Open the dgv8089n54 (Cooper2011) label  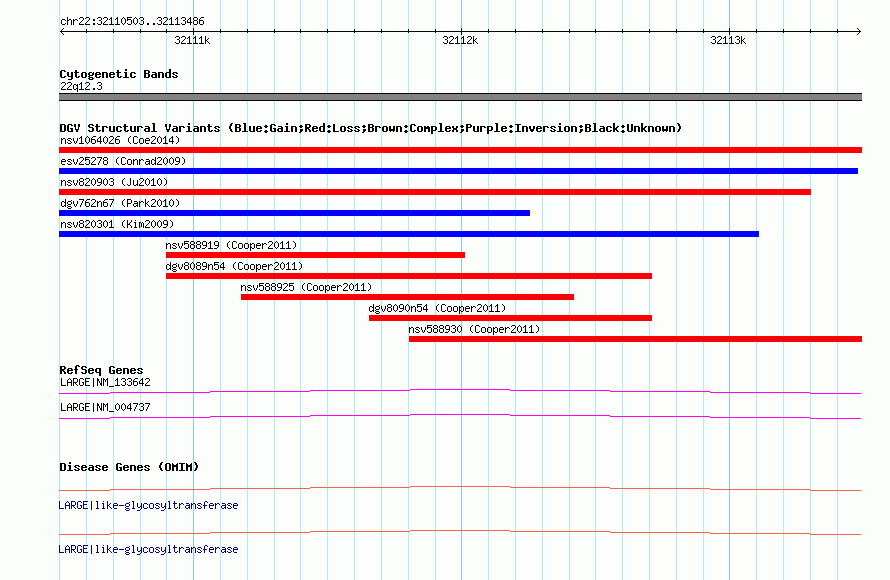(234, 266)
